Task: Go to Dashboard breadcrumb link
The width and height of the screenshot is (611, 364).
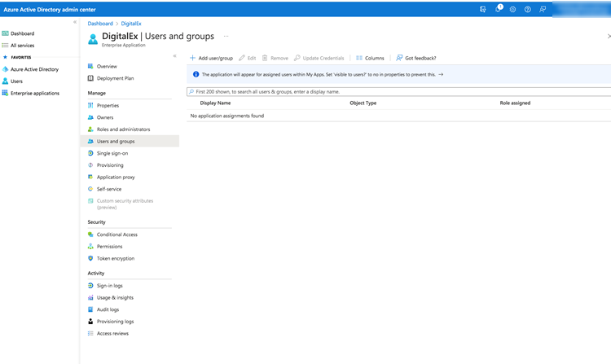Action: pos(100,24)
